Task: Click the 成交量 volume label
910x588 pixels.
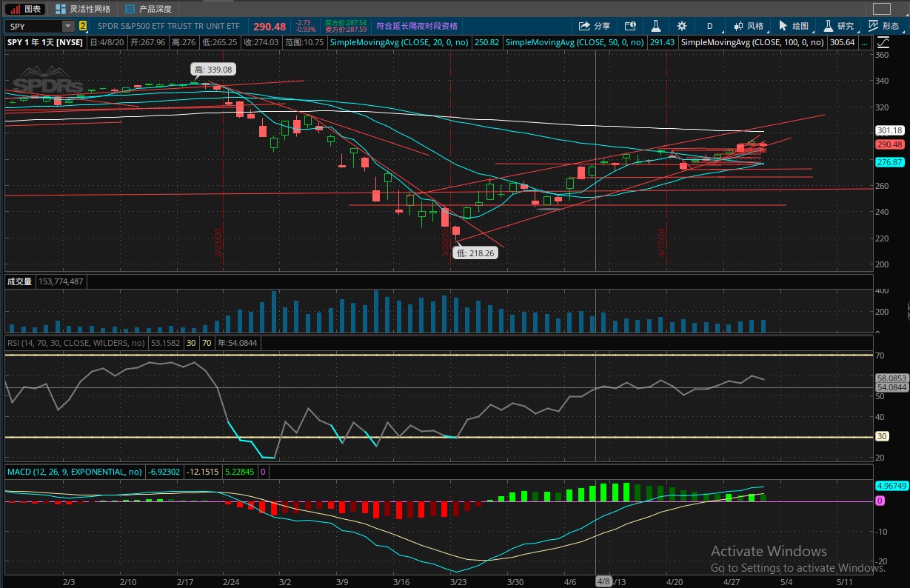Action: pos(20,281)
